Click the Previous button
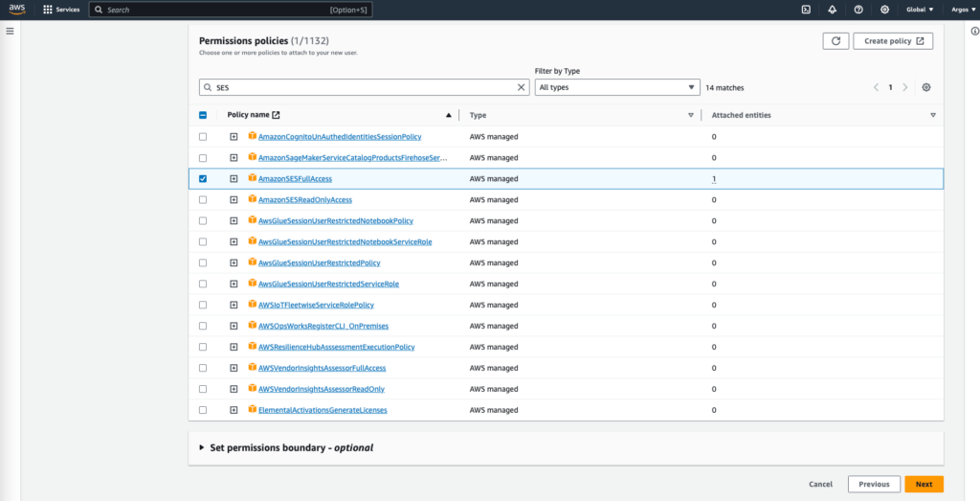 [x=874, y=484]
